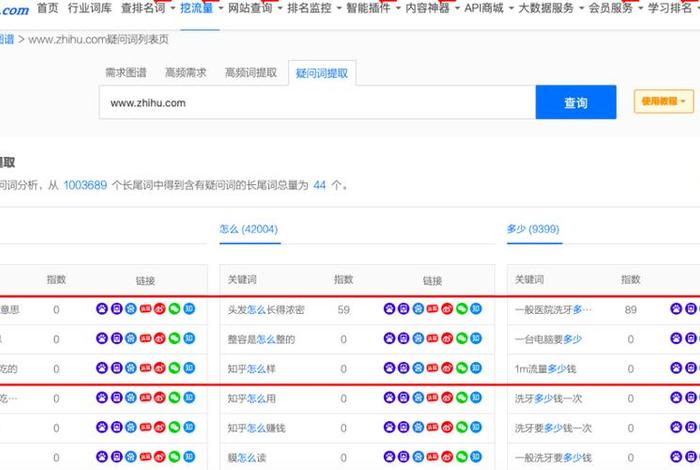This screenshot has height=470, width=700.
Task: Open WeChat search for 知乎怎么赚钱
Action: coord(462,428)
